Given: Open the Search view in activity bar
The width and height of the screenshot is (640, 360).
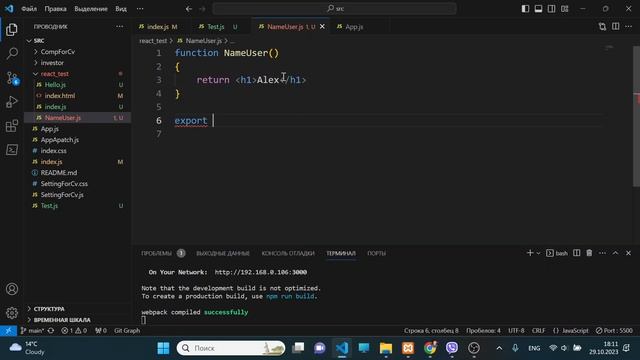Looking at the screenshot, I should (12, 53).
